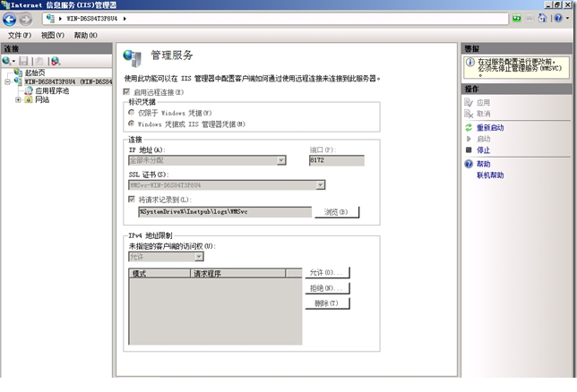Click the Forward navigation arrow
Image resolution: width=577 pixels, height=392 pixels.
tap(25, 19)
